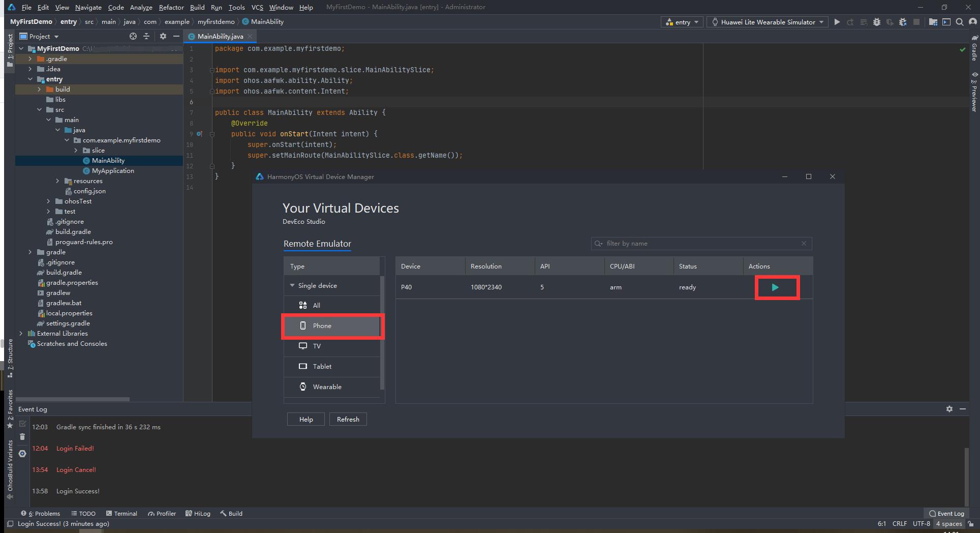Open the previewer window toolbar icon
This screenshot has width=980, height=533.
click(946, 22)
